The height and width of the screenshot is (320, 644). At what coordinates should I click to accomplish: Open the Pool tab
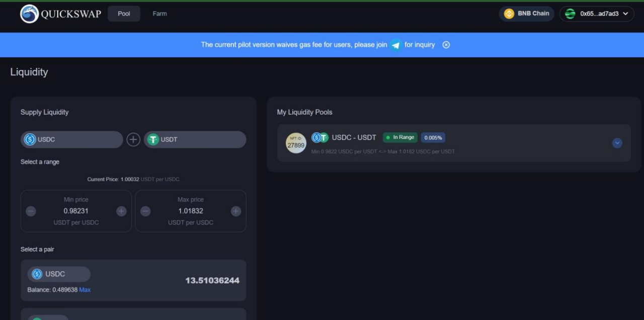pos(124,14)
